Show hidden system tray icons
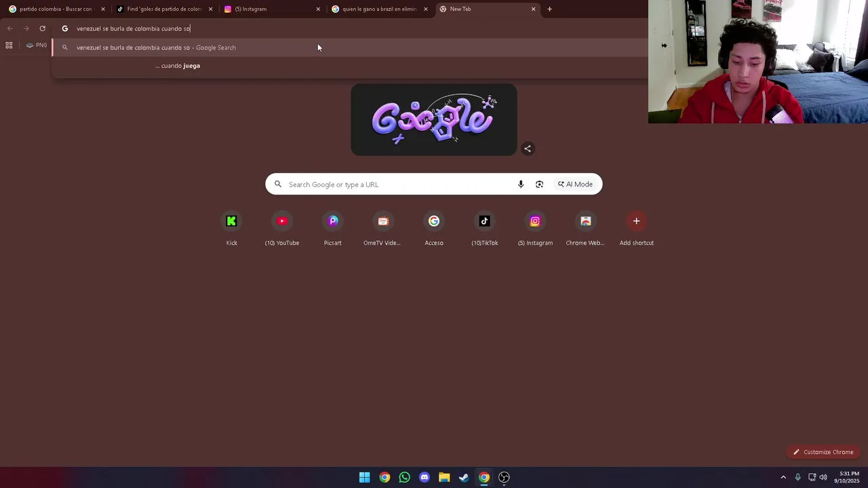868x488 pixels. (x=783, y=477)
